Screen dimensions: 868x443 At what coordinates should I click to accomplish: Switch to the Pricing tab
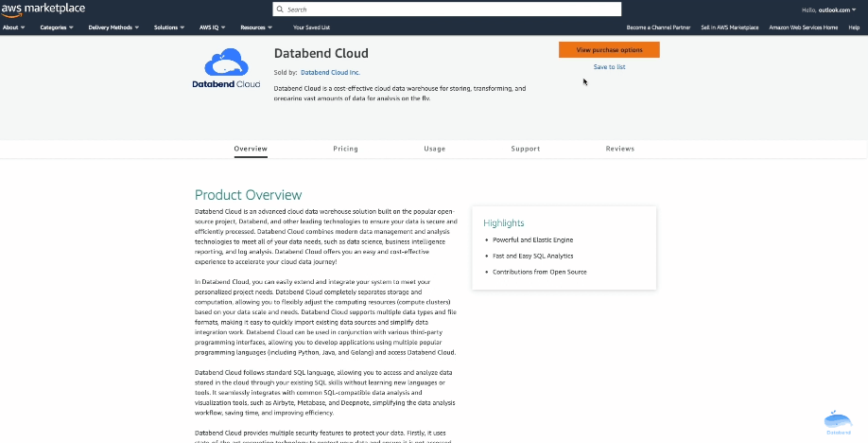345,149
